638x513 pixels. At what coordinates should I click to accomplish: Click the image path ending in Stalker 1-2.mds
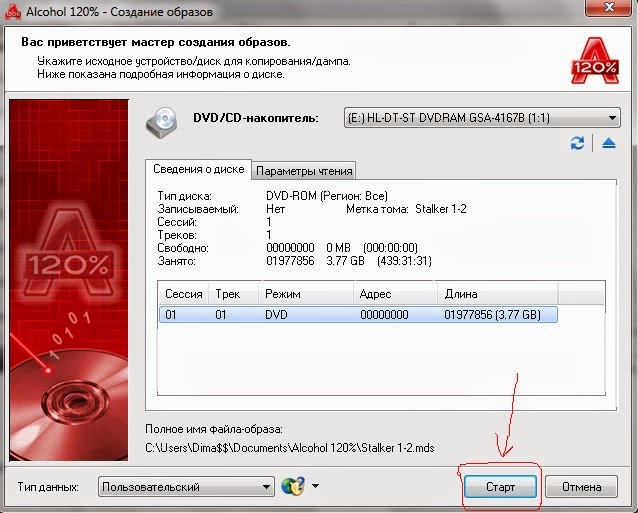coord(290,448)
